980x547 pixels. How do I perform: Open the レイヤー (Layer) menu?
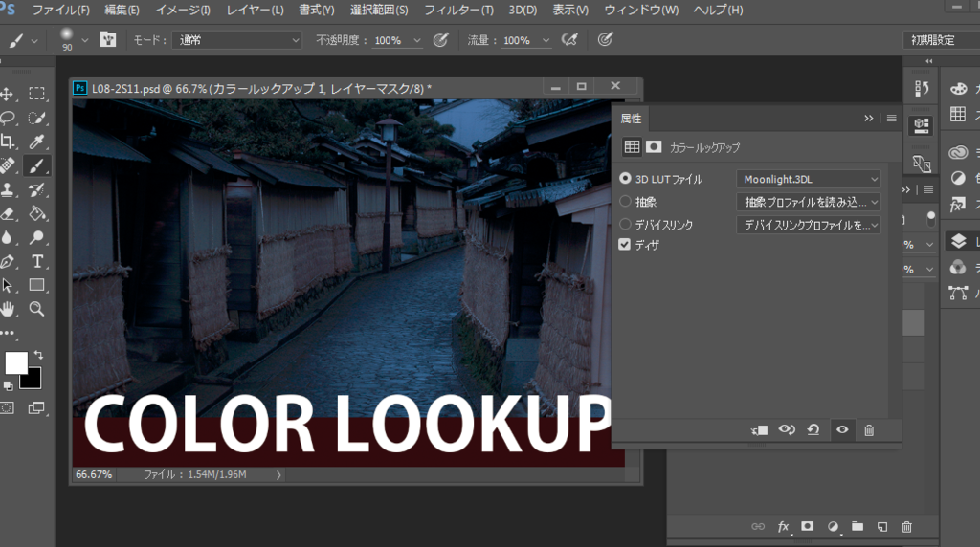pos(255,10)
